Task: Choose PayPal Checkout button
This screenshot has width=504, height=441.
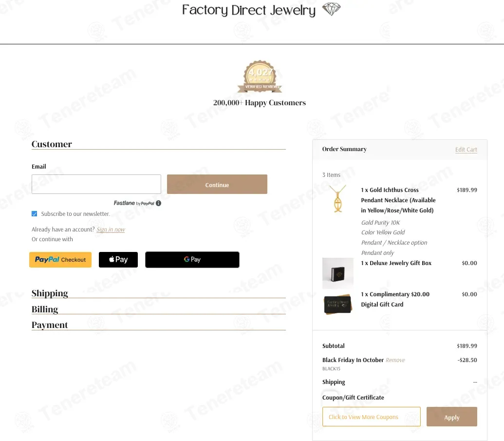Action: pyautogui.click(x=60, y=260)
